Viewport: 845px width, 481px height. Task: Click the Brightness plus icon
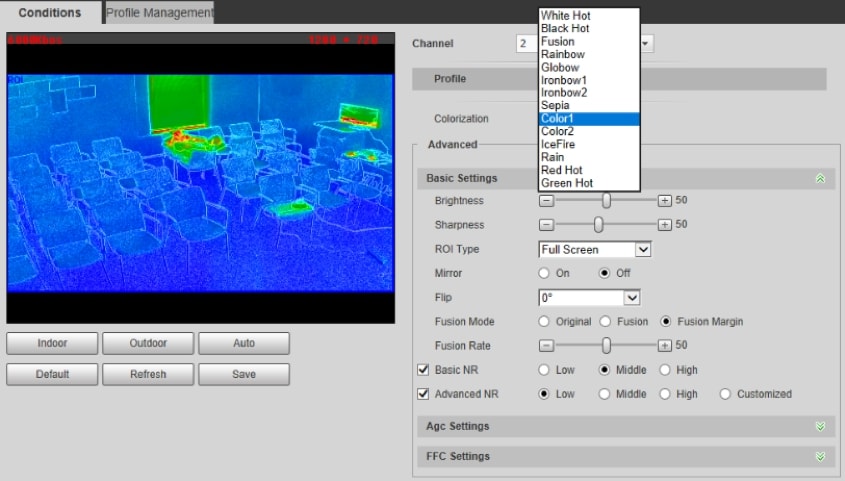point(664,201)
